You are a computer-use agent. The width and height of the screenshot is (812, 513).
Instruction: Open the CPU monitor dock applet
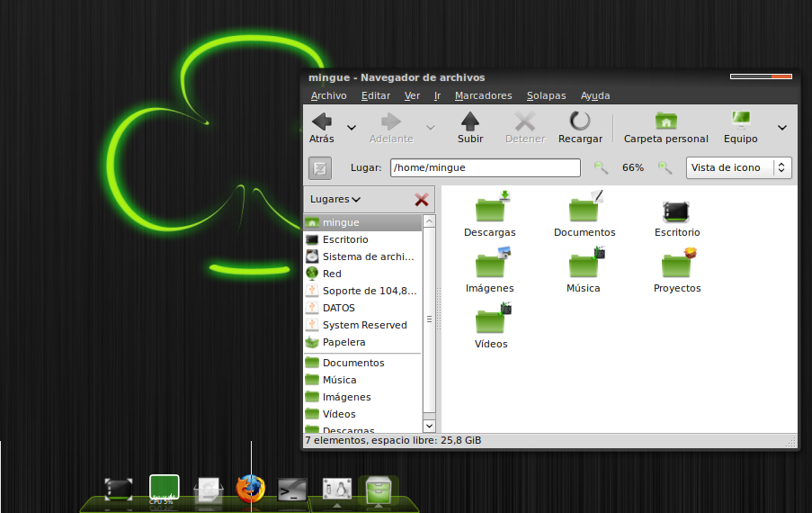(x=165, y=490)
